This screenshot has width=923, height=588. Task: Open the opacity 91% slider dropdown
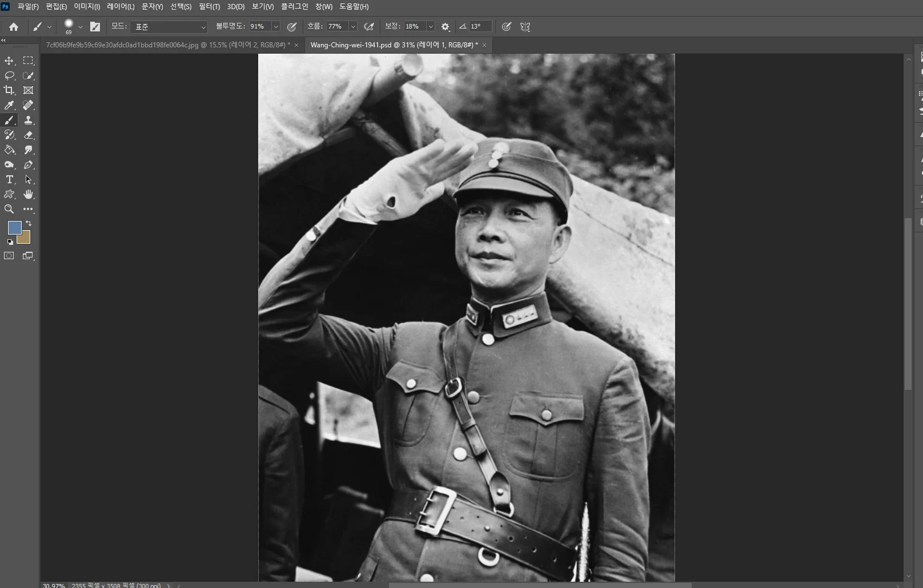pos(276,26)
